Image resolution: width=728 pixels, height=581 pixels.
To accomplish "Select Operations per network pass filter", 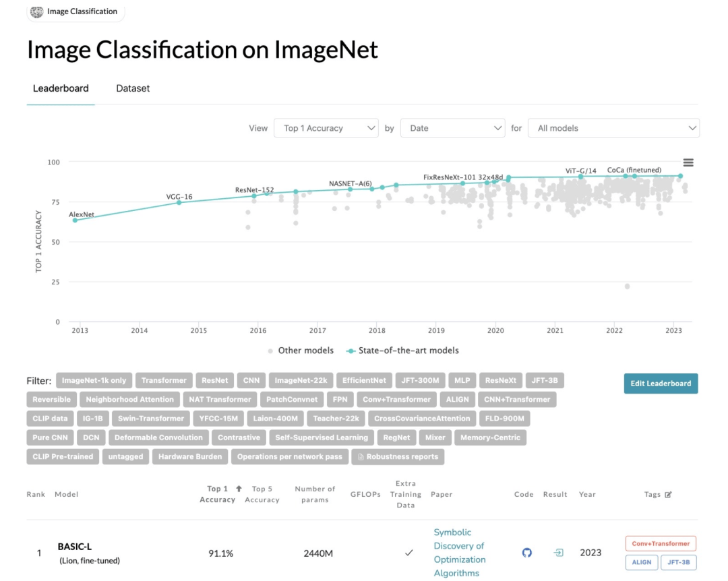I will click(x=290, y=456).
